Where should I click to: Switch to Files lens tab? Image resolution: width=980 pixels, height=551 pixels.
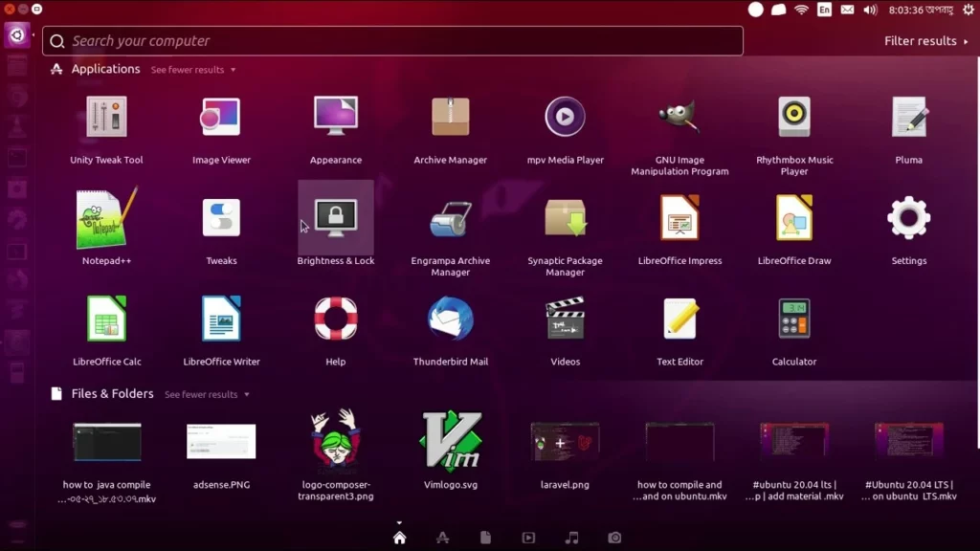coord(485,538)
